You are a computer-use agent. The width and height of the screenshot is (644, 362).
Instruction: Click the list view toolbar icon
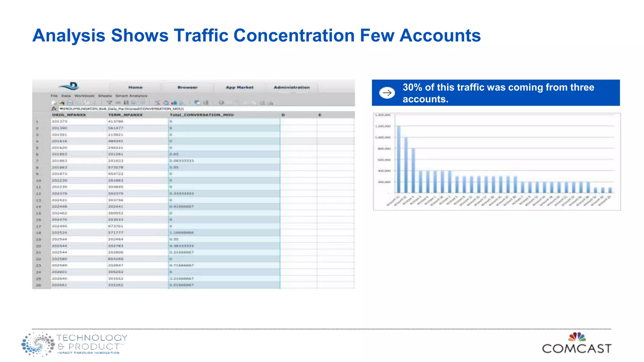click(262, 103)
